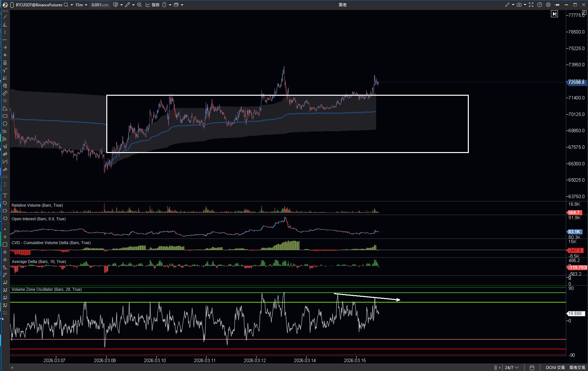This screenshot has height=371, width=588.
Task: Choose the rectangle drawing tool
Action: pos(5,116)
